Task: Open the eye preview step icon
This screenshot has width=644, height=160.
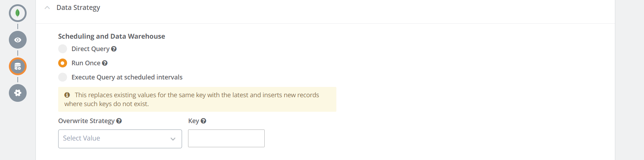Action: pos(18,40)
